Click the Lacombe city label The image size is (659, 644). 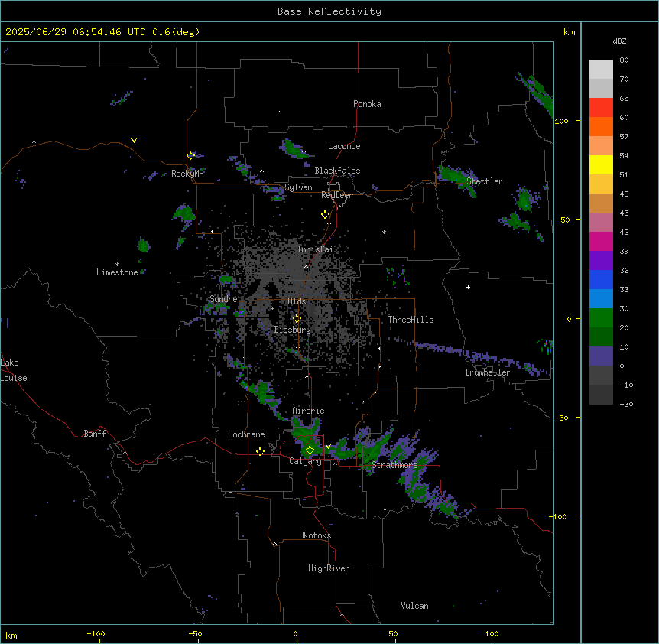pyautogui.click(x=344, y=146)
